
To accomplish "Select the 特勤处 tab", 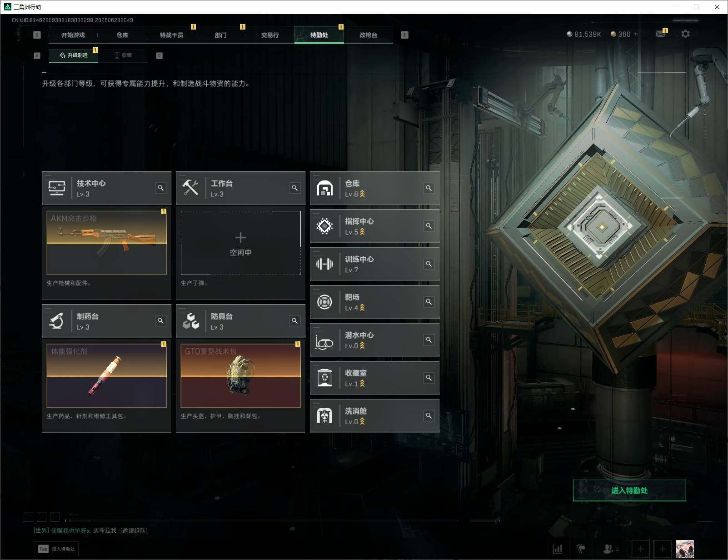I will 319,35.
